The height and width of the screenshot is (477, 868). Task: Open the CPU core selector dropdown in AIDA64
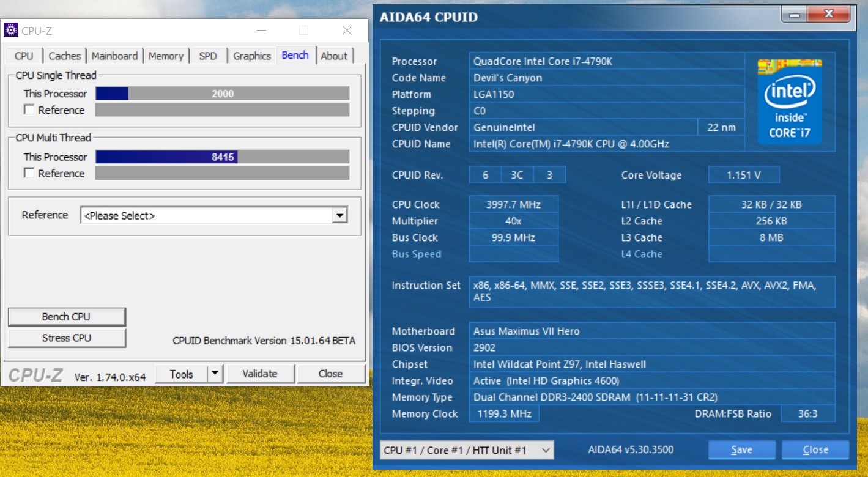click(467, 450)
